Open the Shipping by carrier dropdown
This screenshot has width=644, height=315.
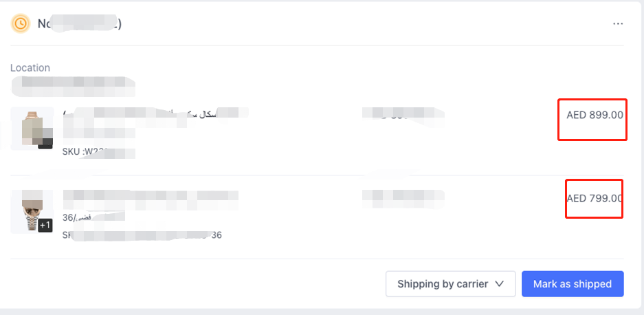coord(451,284)
